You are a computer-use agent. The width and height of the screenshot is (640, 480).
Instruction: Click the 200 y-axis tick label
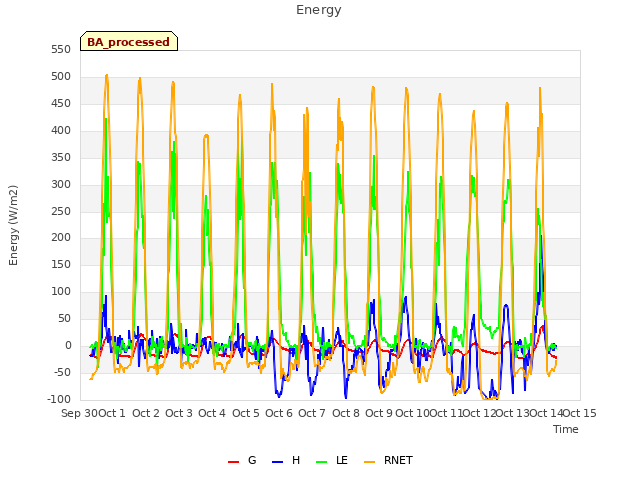[x=61, y=238]
